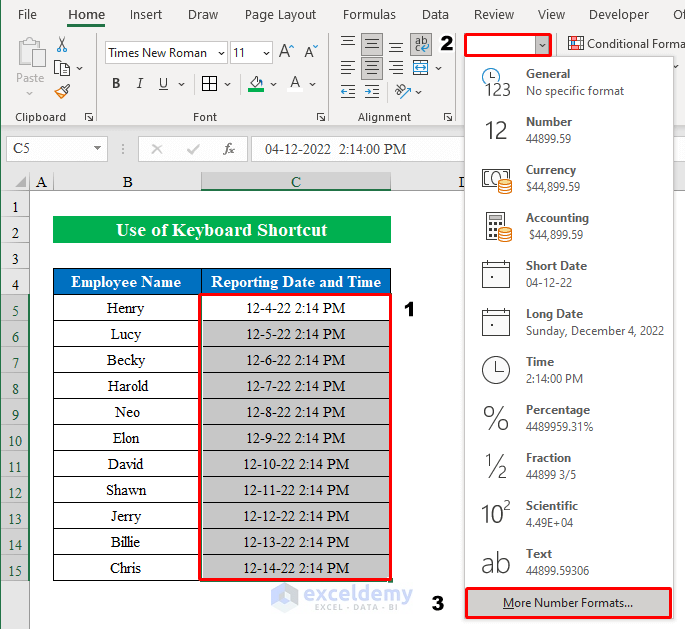Image resolution: width=685 pixels, height=629 pixels.
Task: Click the Insert Function fx icon
Action: click(x=229, y=149)
